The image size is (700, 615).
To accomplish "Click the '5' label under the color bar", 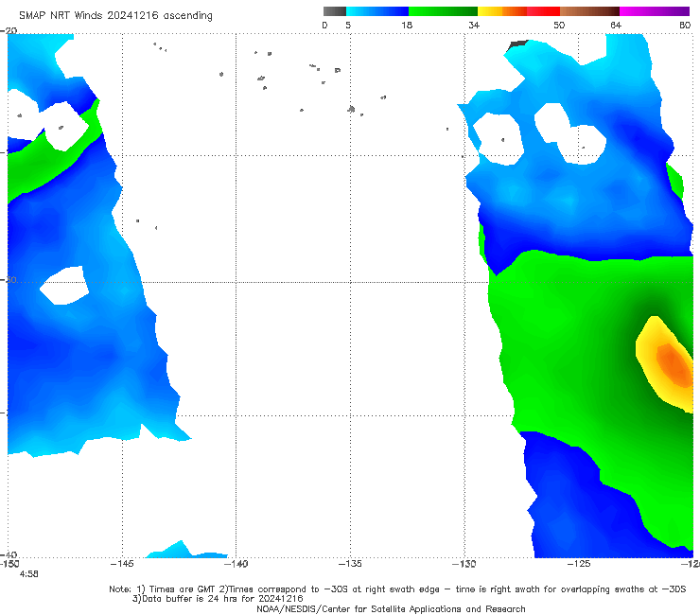I will tap(348, 25).
